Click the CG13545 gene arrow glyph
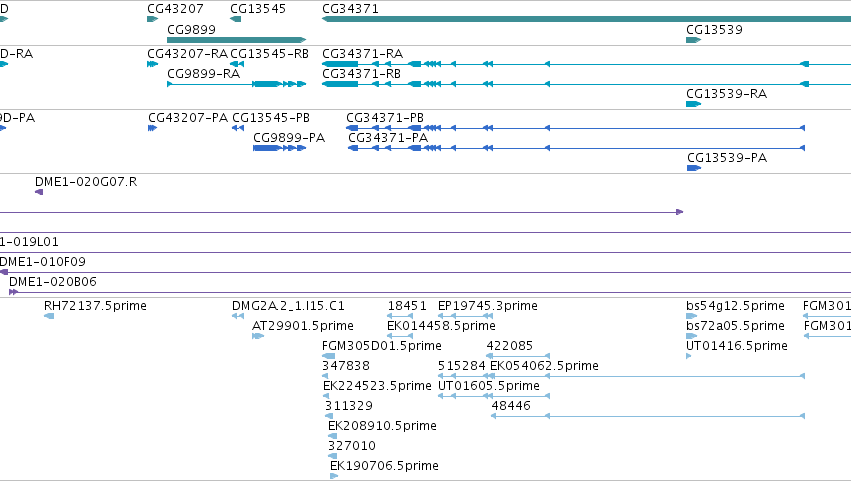The height and width of the screenshot is (481, 851). (x=236, y=19)
